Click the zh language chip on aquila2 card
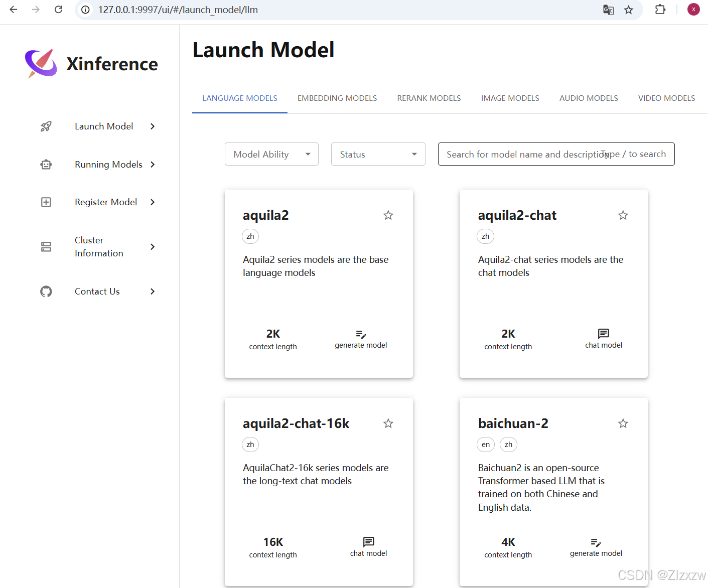708x588 pixels. point(250,236)
